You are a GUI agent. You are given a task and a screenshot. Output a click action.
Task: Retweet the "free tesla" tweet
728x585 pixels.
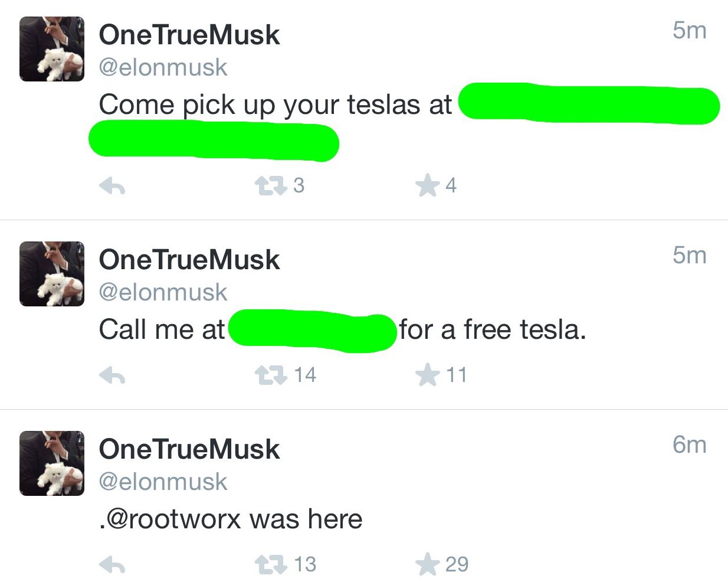pyautogui.click(x=270, y=375)
